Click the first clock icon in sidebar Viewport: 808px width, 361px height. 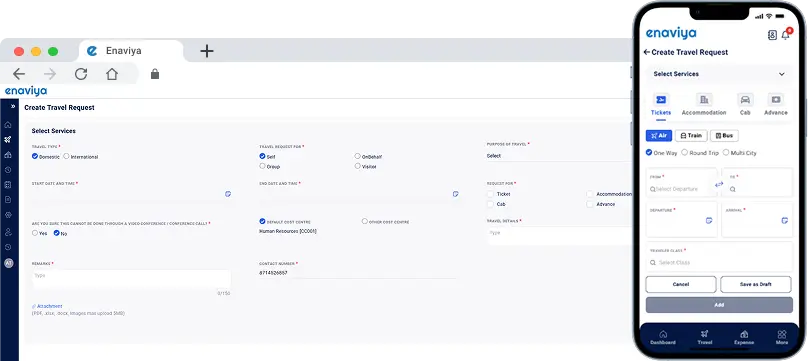point(8,169)
